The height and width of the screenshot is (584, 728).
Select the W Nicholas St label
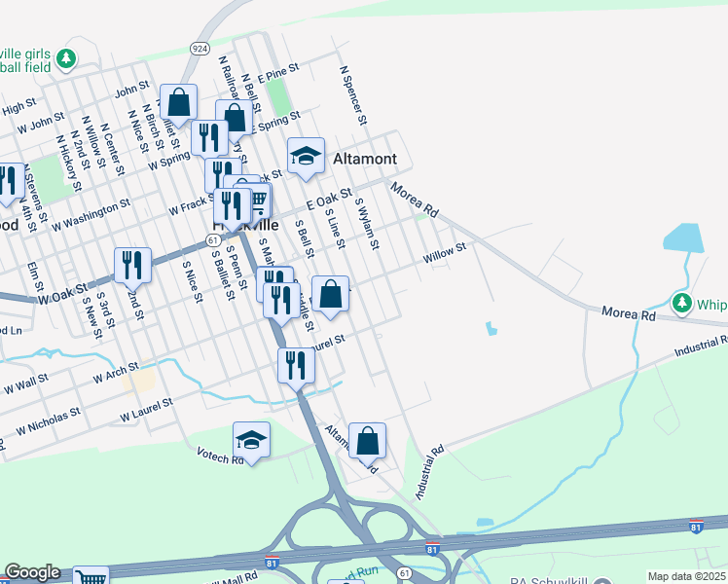tap(49, 421)
